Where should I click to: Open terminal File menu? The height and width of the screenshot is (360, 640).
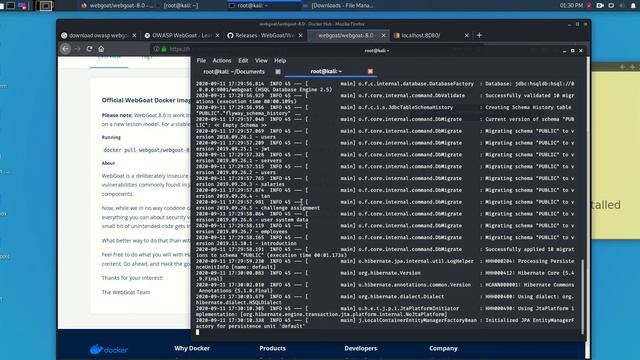(201, 60)
